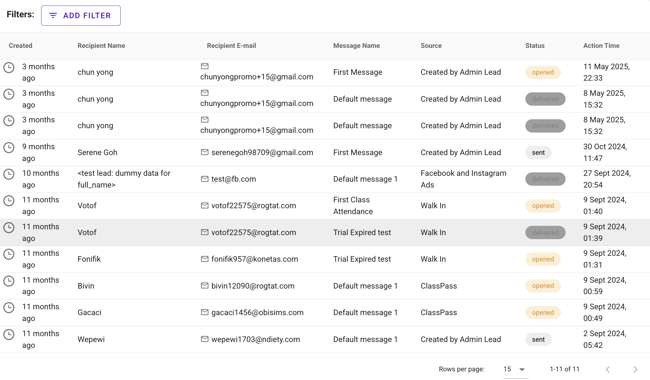Click the Add Filter button
The width and height of the screenshot is (650, 380).
pyautogui.click(x=81, y=15)
